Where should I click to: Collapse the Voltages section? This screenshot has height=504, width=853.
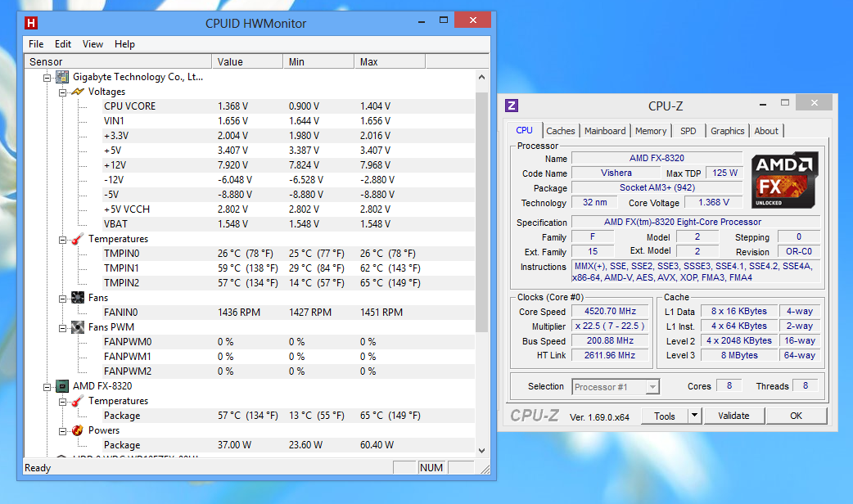[x=62, y=92]
